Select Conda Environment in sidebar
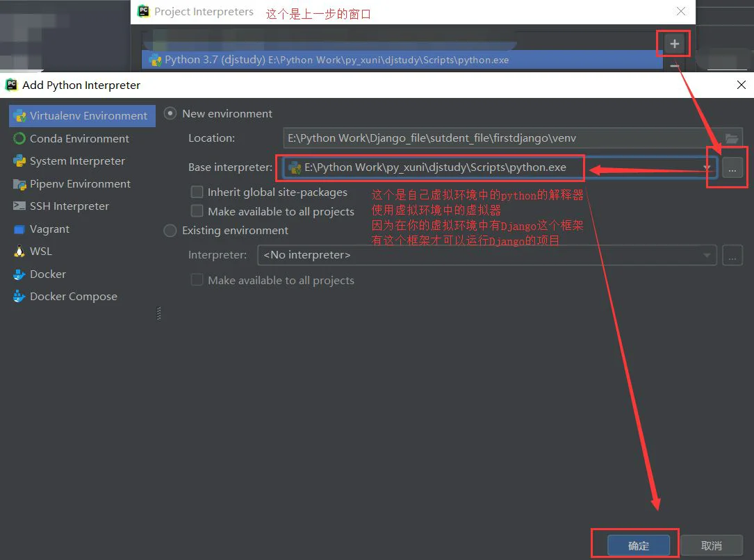The width and height of the screenshot is (754, 560). point(79,138)
